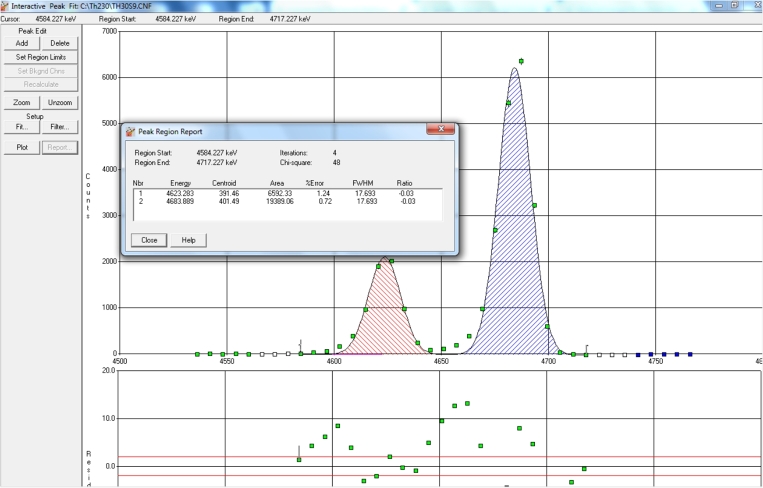This screenshot has width=763, height=488.
Task: Close the Peak Region Report dialog via Close button
Action: 149,240
